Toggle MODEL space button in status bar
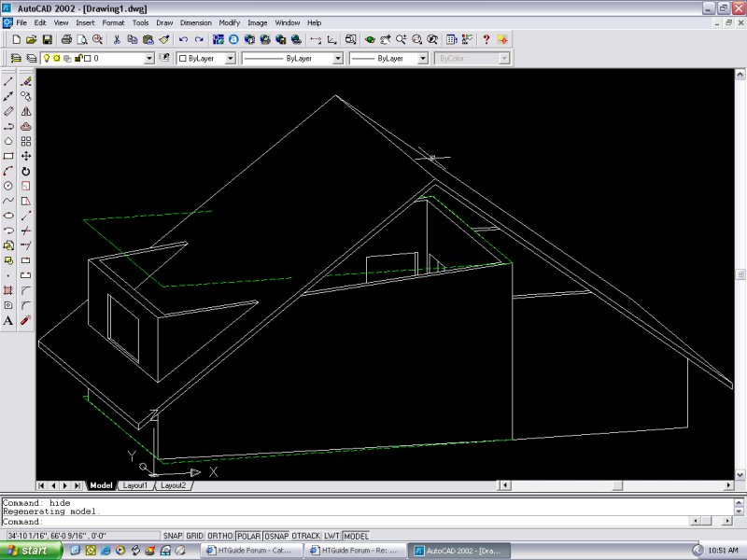Viewport: 747px width, 560px height. pos(357,536)
